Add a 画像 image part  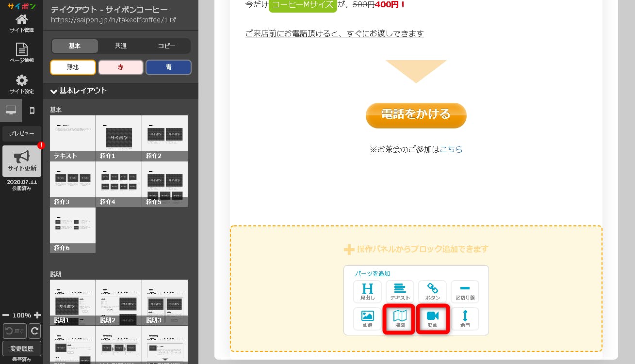367,319
